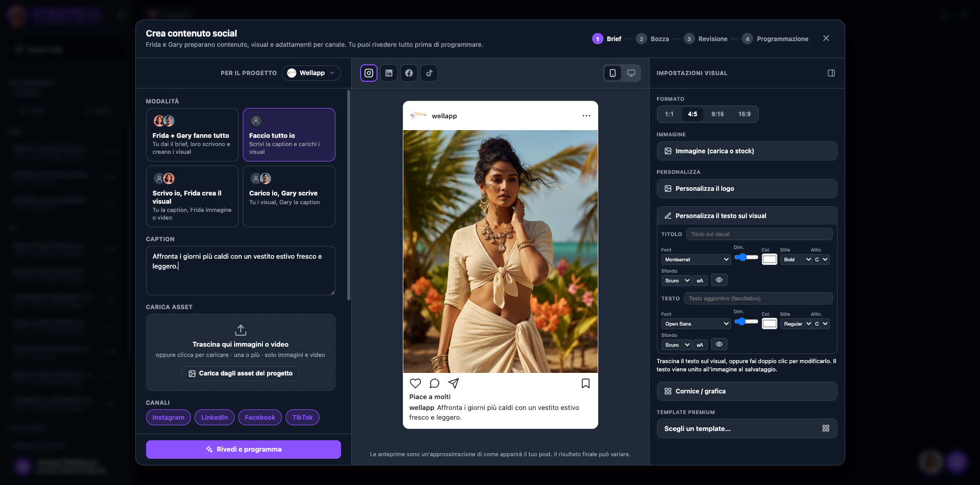The width and height of the screenshot is (980, 485).
Task: Open Cornice / grafica section
Action: pos(747,391)
